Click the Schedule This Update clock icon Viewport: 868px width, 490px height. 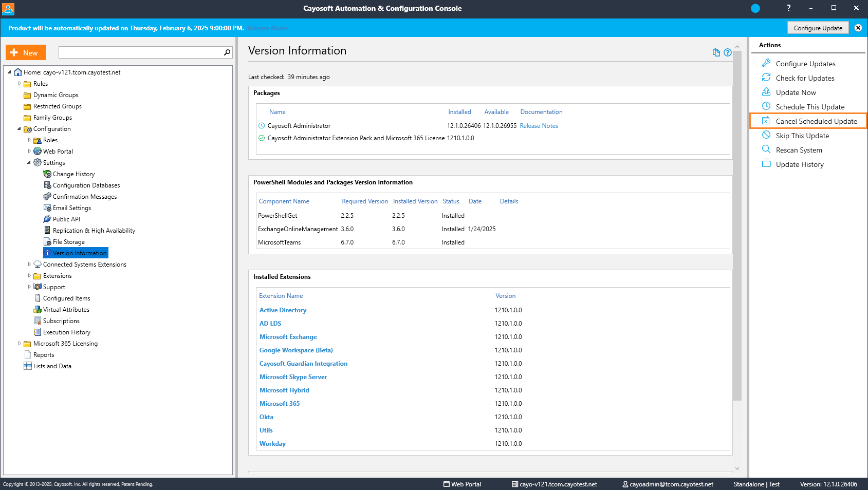(x=766, y=106)
